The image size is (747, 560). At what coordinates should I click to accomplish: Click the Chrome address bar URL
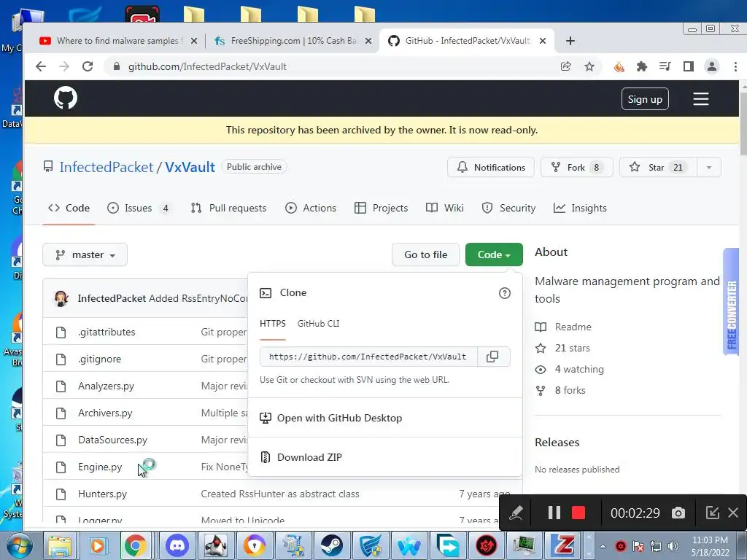(207, 66)
